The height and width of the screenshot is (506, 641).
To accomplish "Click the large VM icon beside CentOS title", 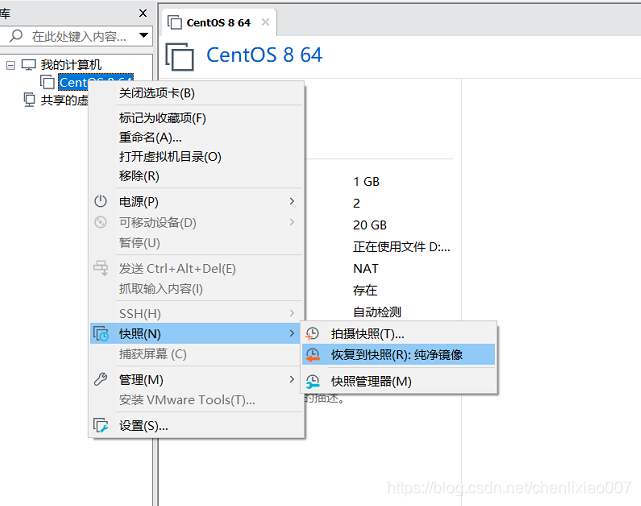I will [x=179, y=57].
